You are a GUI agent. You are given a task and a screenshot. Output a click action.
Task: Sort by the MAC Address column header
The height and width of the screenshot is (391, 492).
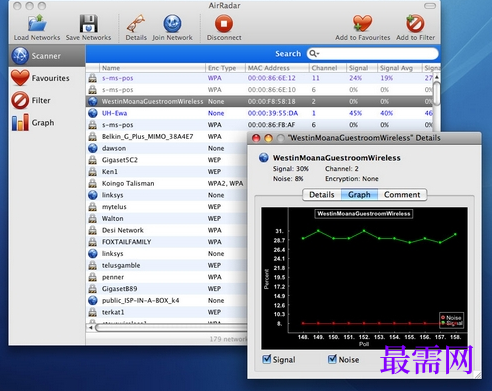click(x=277, y=68)
